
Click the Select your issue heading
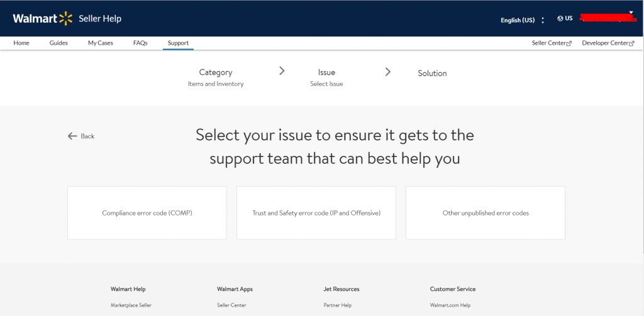[335, 147]
